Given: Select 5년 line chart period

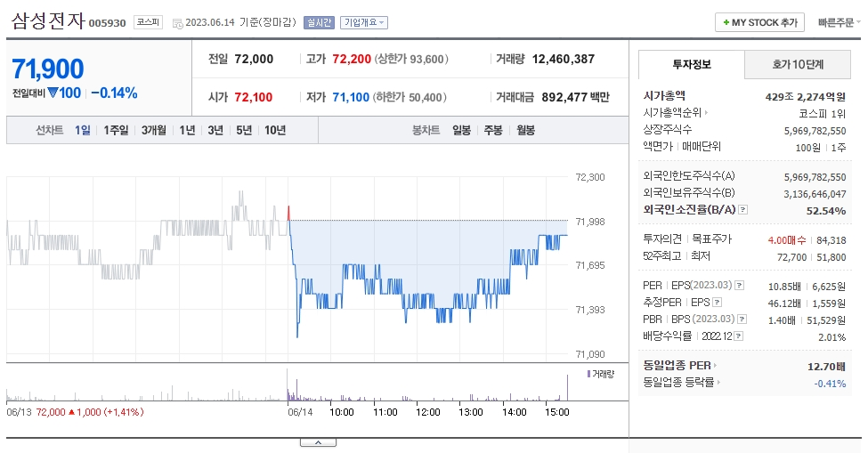Looking at the screenshot, I should tap(244, 131).
